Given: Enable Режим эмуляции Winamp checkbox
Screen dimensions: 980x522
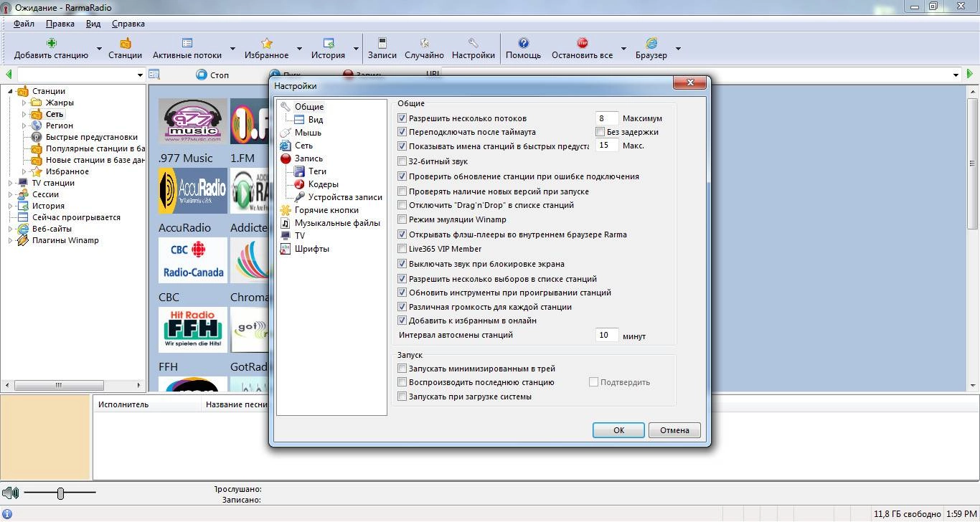Looking at the screenshot, I should pyautogui.click(x=402, y=219).
